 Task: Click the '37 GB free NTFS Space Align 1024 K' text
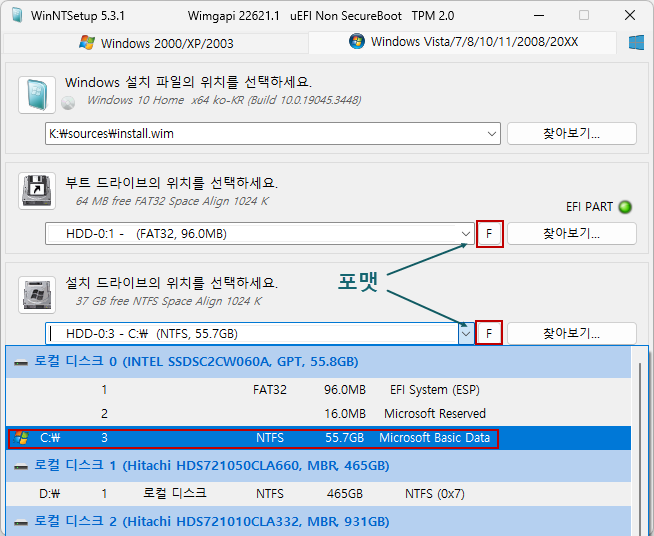tap(169, 301)
